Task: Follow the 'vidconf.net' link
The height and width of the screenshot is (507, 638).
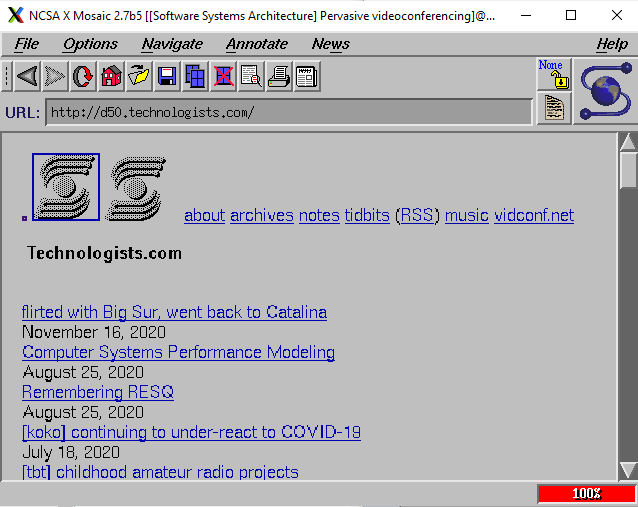Action: 534,215
